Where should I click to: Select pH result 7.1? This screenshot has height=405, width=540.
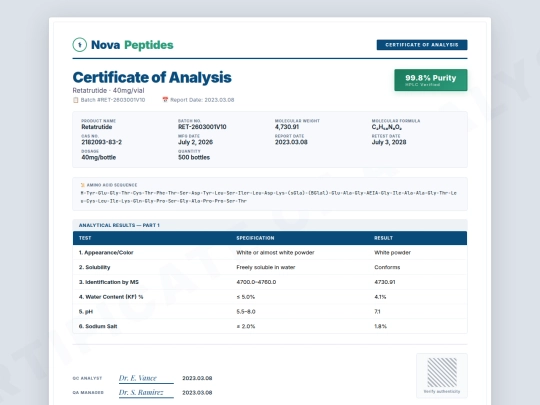377,312
